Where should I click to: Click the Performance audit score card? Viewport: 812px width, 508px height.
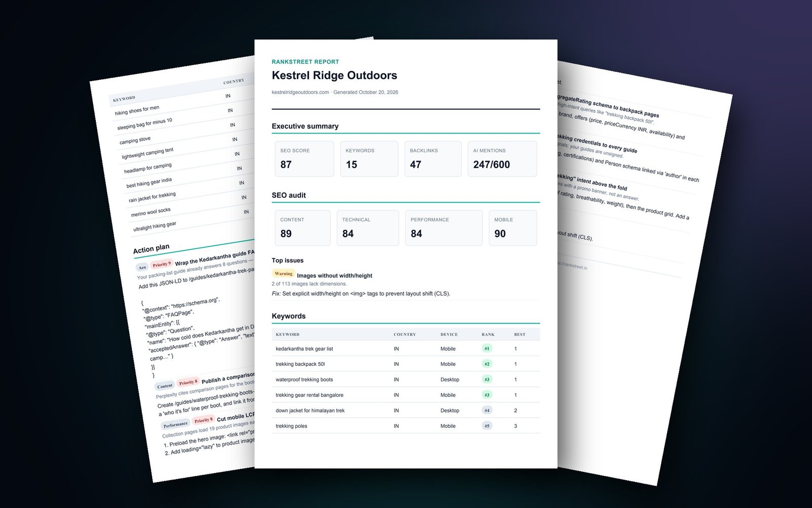[444, 228]
